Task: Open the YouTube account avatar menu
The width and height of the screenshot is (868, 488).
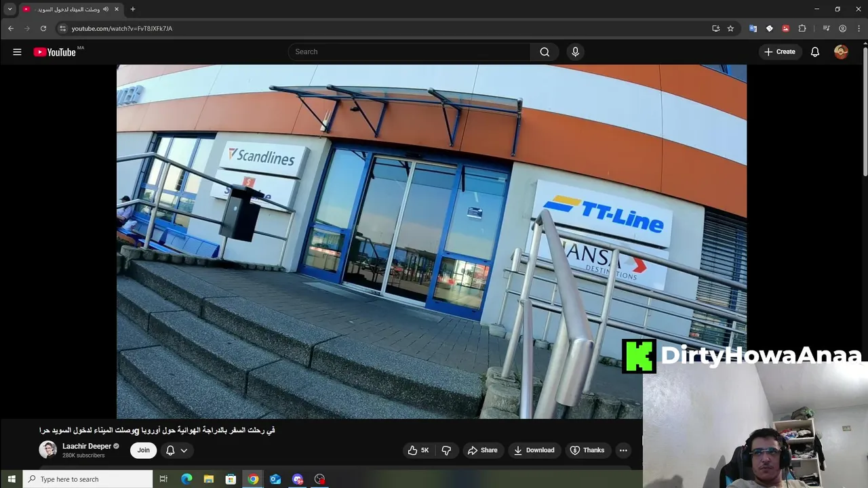Action: click(841, 52)
